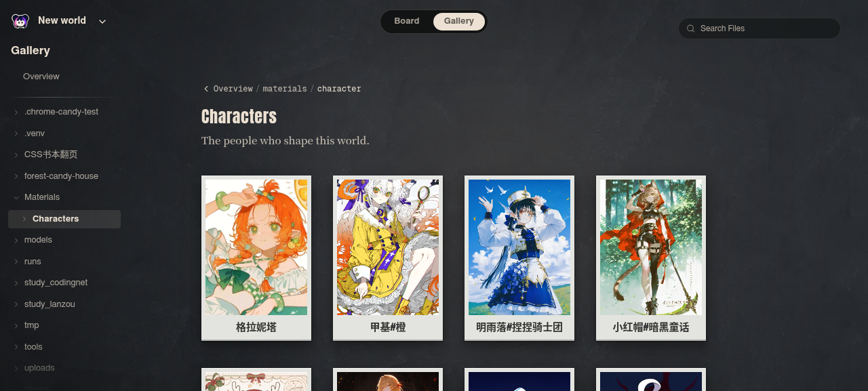This screenshot has height=391, width=868.
Task: Select tmp folder label in tree
Action: pos(32,325)
